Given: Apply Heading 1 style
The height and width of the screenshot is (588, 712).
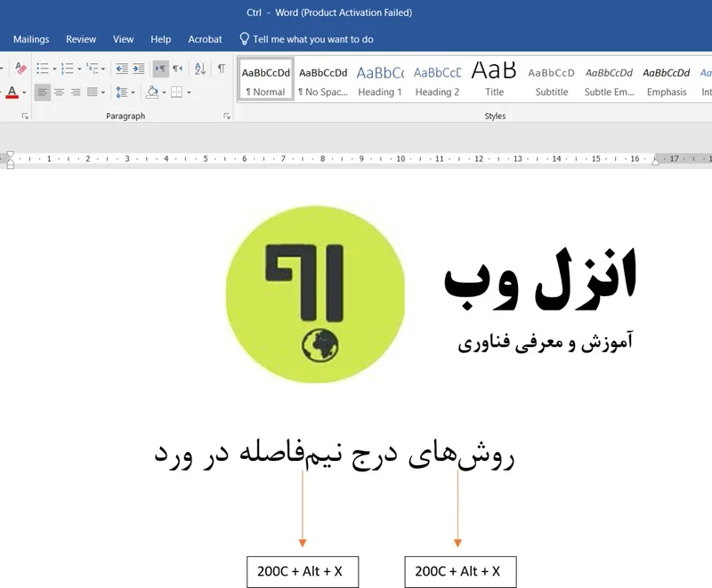Looking at the screenshot, I should coord(380,79).
